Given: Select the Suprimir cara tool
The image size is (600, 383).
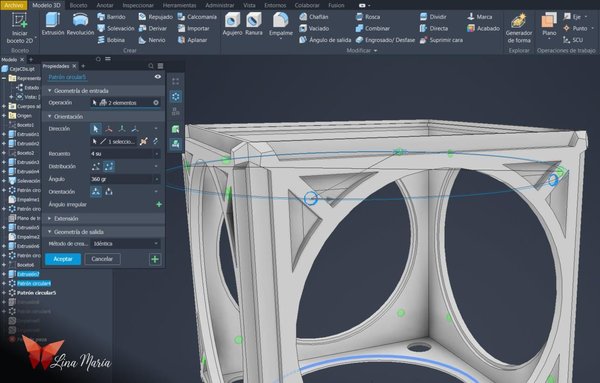Looking at the screenshot, I should point(441,40).
